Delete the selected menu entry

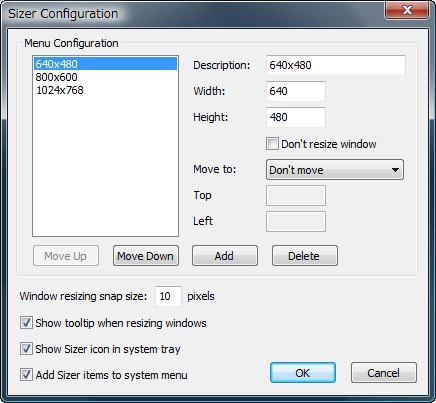(x=305, y=256)
